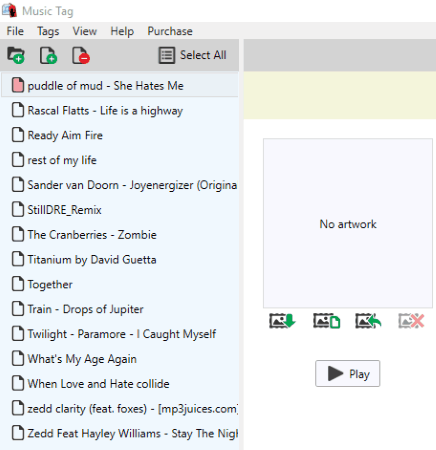
Task: Click the revert artwork icon
Action: (368, 321)
